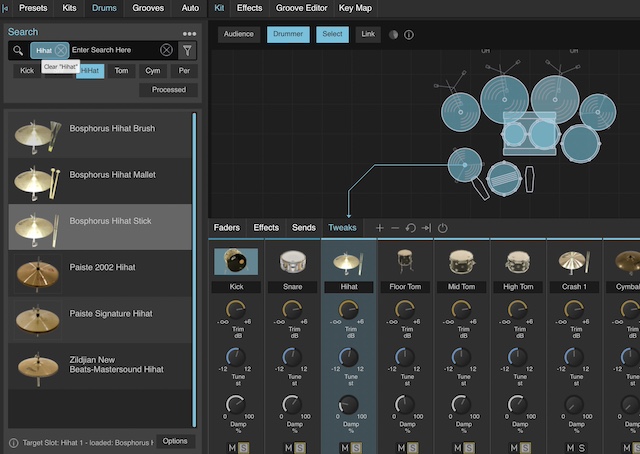This screenshot has width=640, height=454.
Task: Click the mixer power icon
Action: 442,228
